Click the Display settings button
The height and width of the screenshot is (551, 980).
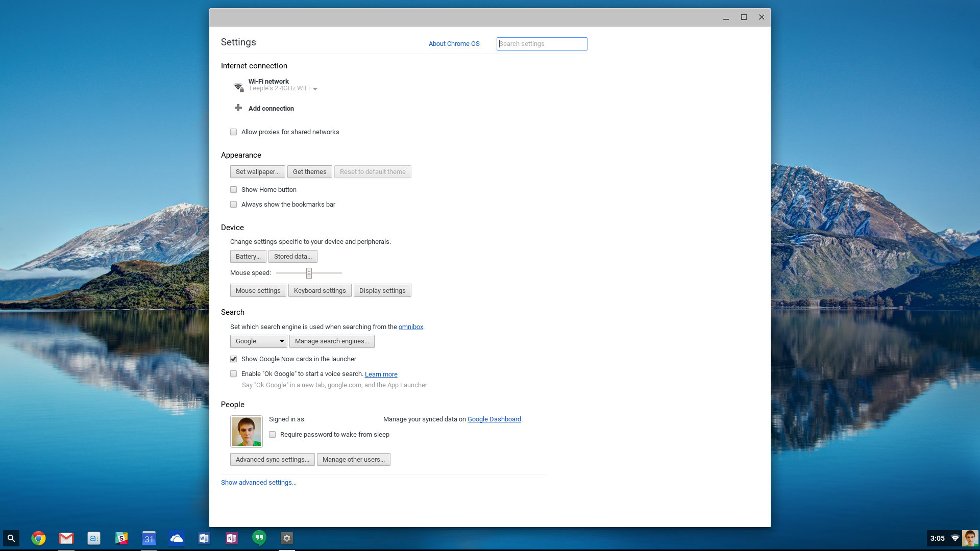click(382, 291)
